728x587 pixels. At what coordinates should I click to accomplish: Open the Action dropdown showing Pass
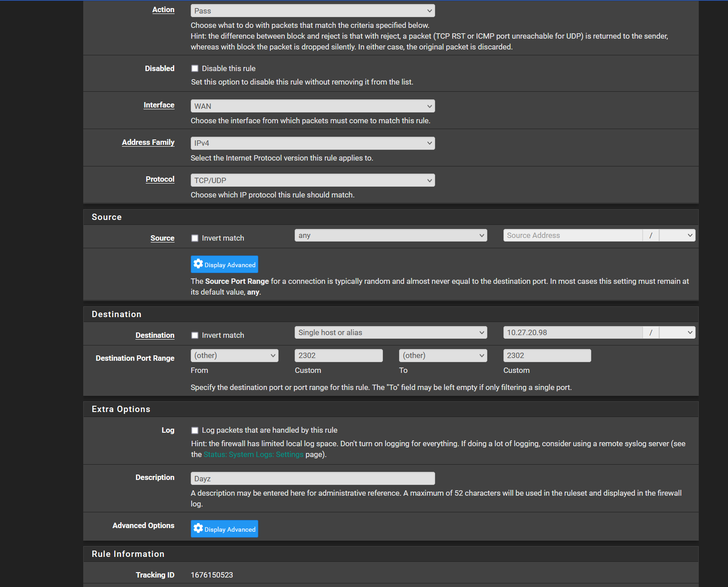pos(313,11)
